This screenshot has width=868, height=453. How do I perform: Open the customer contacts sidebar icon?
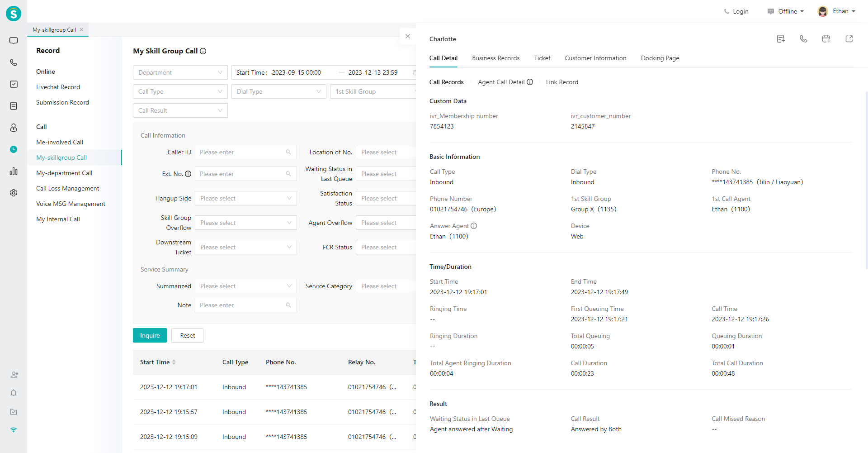tap(14, 128)
